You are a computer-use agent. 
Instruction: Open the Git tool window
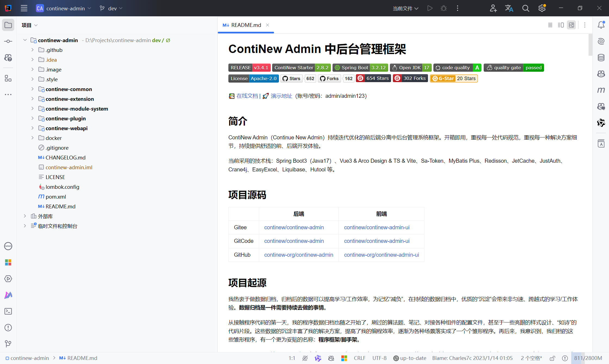click(8, 344)
